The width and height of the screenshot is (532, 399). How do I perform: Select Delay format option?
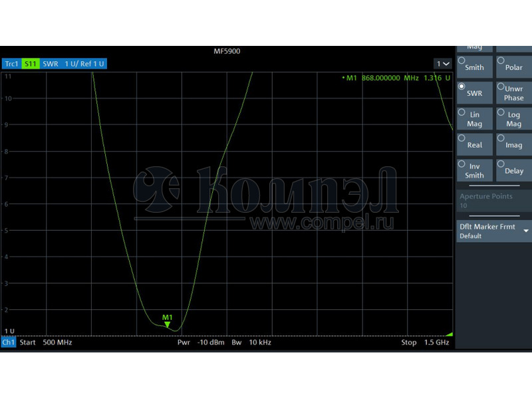513,170
